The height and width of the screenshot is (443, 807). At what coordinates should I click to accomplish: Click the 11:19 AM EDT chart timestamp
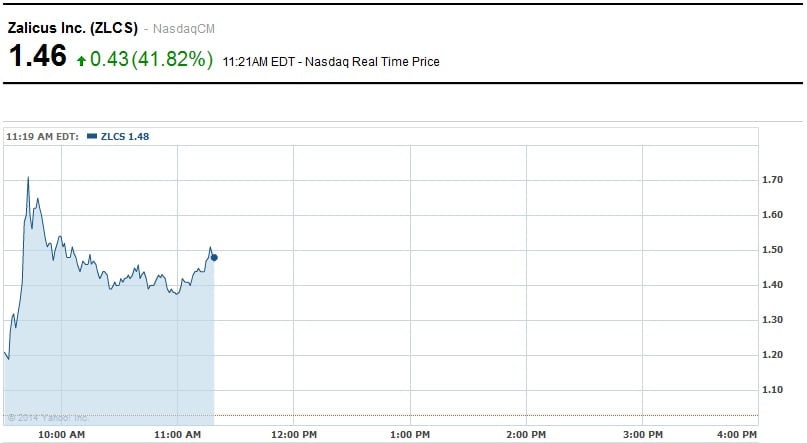coord(43,136)
